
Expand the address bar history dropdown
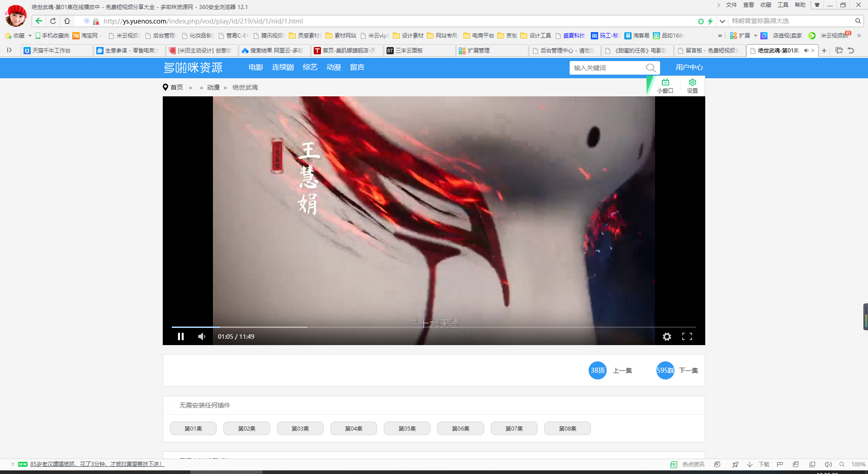point(722,21)
